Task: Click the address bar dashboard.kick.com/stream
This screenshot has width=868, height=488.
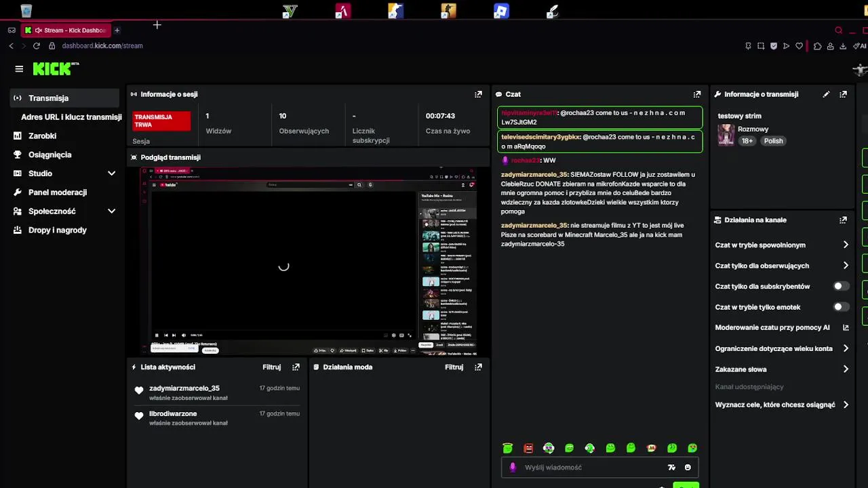Action: tap(102, 46)
